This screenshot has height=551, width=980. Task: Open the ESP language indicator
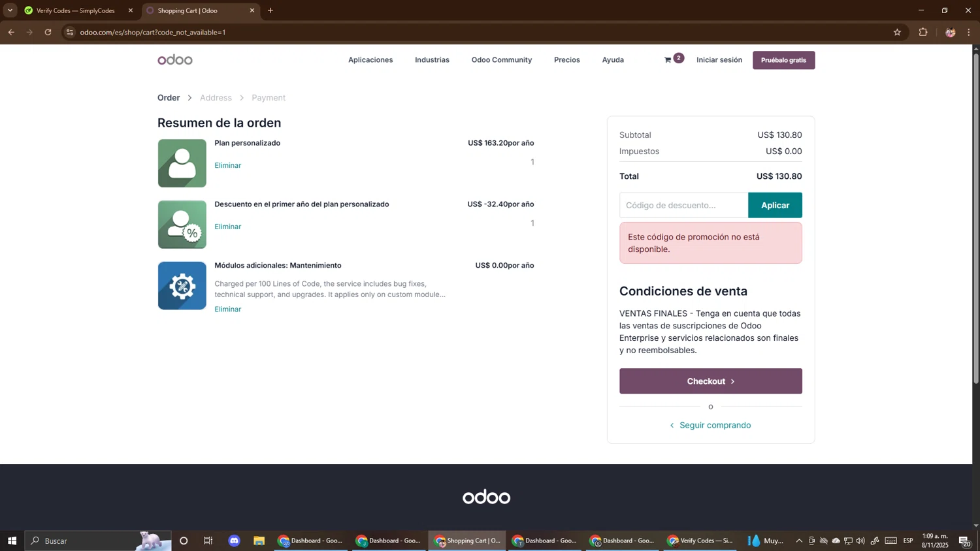pos(908,541)
